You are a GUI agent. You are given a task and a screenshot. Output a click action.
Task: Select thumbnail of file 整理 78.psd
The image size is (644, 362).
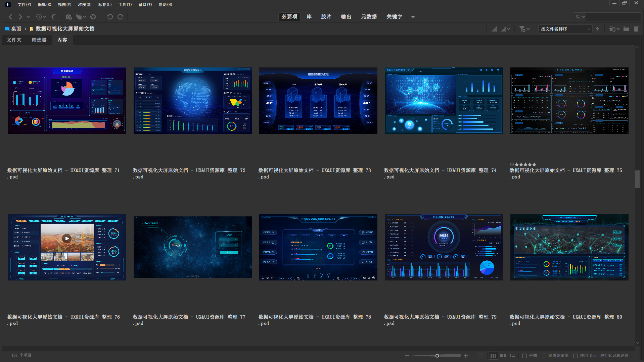[x=318, y=247]
